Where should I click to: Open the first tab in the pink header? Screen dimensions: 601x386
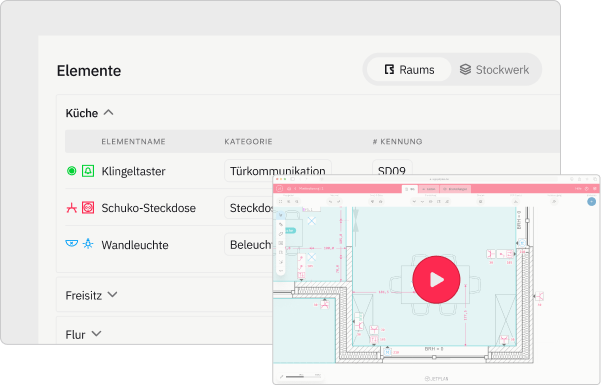click(410, 189)
